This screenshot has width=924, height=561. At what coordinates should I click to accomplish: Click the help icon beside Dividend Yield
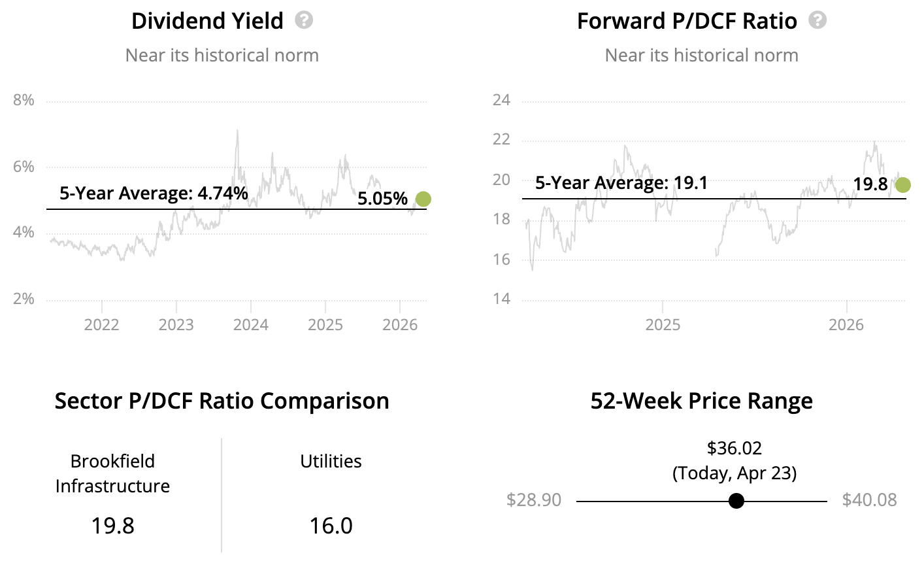click(304, 20)
